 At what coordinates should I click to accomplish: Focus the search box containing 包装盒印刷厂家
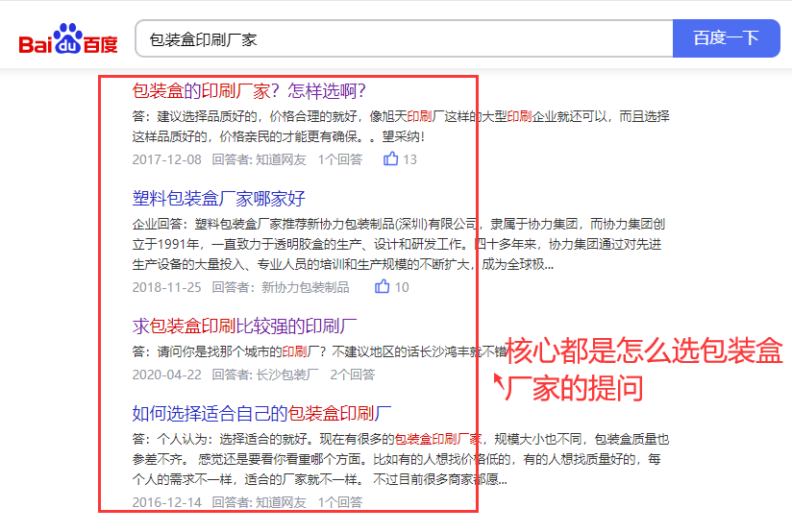[x=404, y=39]
